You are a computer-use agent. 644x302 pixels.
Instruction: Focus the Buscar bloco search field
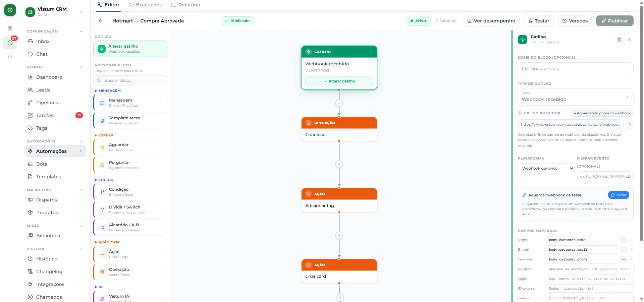click(x=130, y=80)
